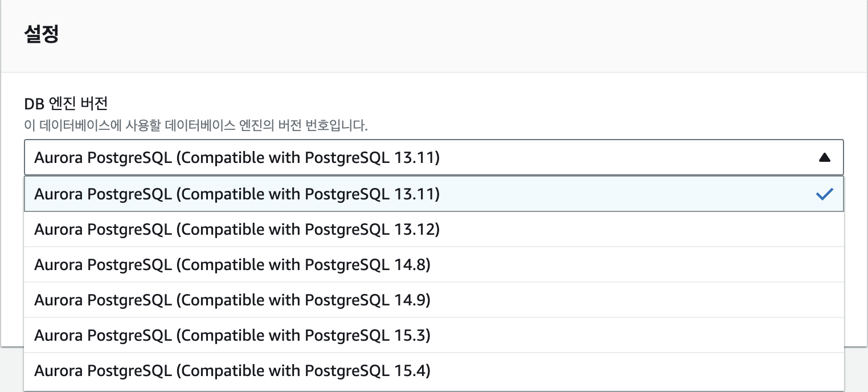Screen dimensions: 868x392
Task: Click the blue checkmark beside PostgreSQL 13.11
Action: point(824,194)
